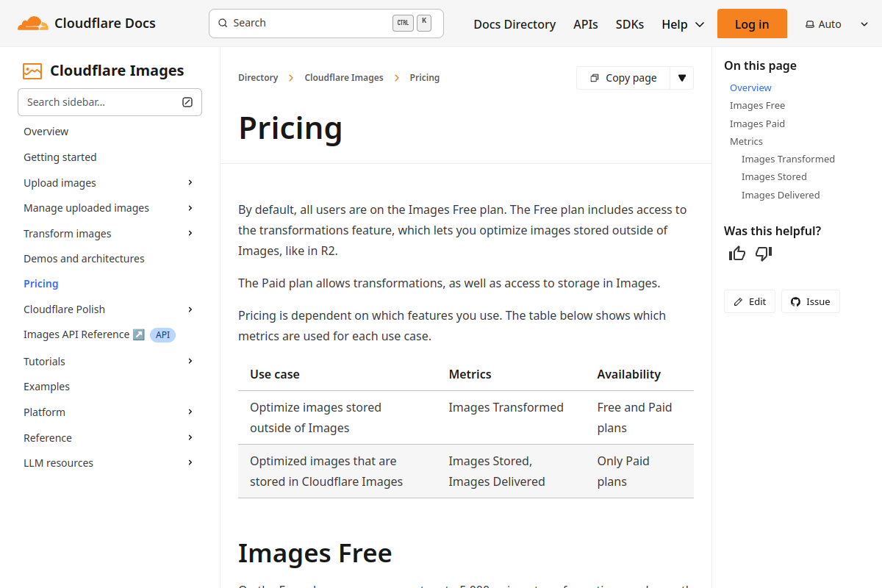Click the Cloudflare Docs logo

87,24
